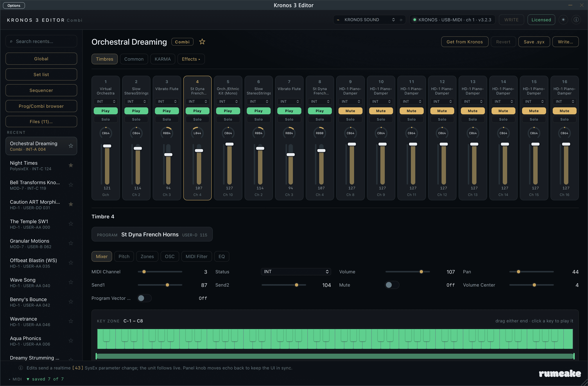Click timbre 4 pan knob L044
Image resolution: width=588 pixels, height=386 pixels.
coord(197,133)
